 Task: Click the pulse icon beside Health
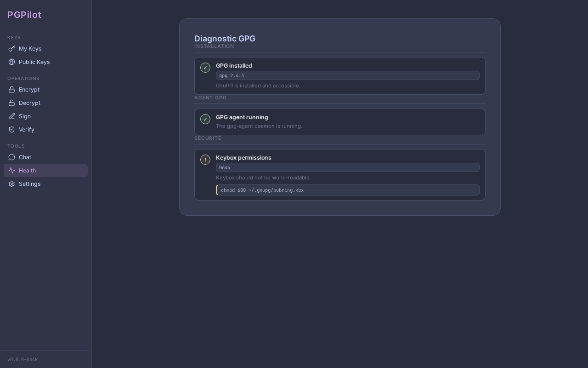tap(11, 171)
